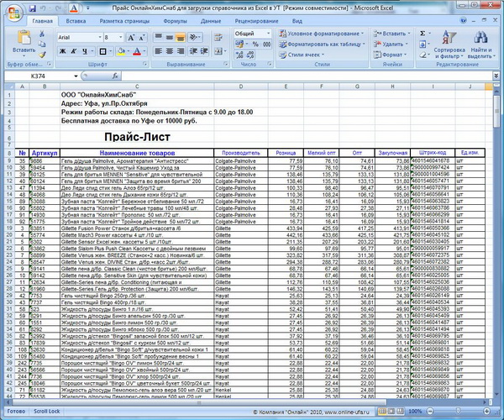The image size is (504, 420).
Task: Apply red font color letter A
Action: (137, 51)
